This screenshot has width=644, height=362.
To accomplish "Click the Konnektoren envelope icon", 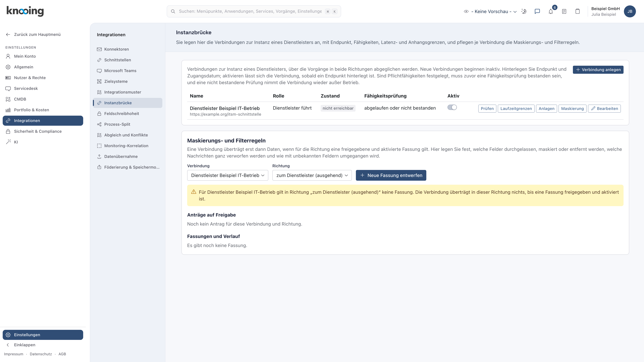I will [99, 49].
